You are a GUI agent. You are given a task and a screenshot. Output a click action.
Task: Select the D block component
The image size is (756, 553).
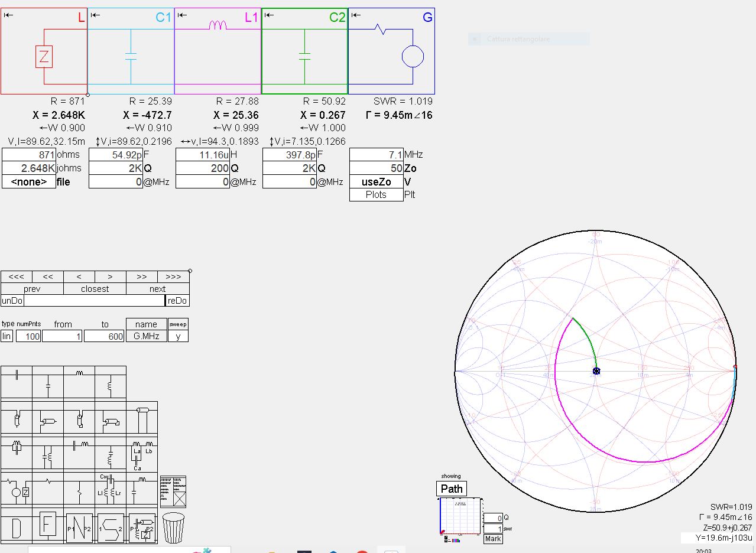click(x=17, y=526)
